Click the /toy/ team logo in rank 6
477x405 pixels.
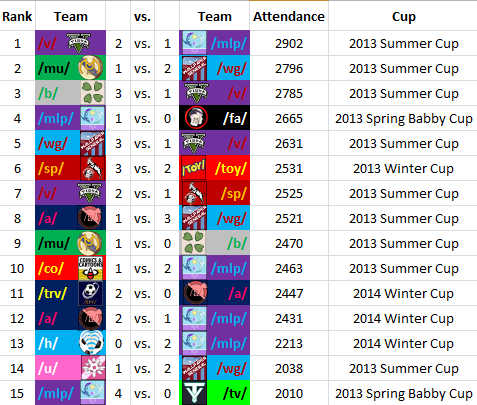coord(193,168)
